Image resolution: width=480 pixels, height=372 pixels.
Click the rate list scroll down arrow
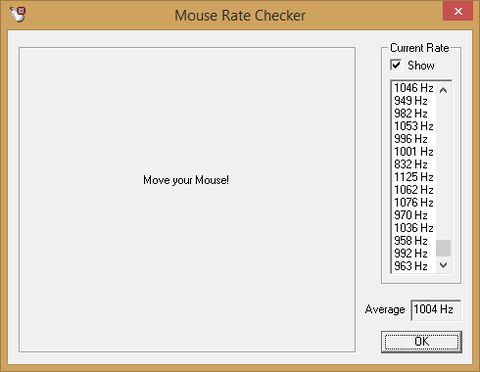pos(443,265)
